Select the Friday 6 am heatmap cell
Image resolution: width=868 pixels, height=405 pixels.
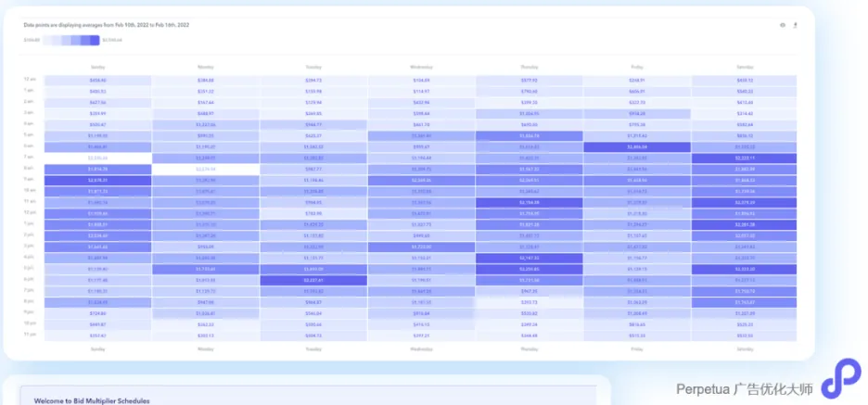click(x=636, y=147)
